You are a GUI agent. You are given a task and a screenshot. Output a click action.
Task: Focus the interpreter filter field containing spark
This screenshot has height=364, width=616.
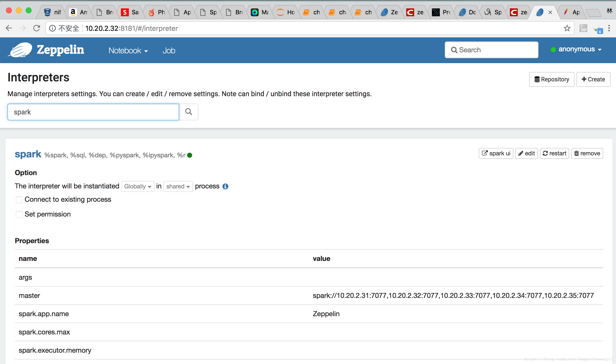coord(93,112)
